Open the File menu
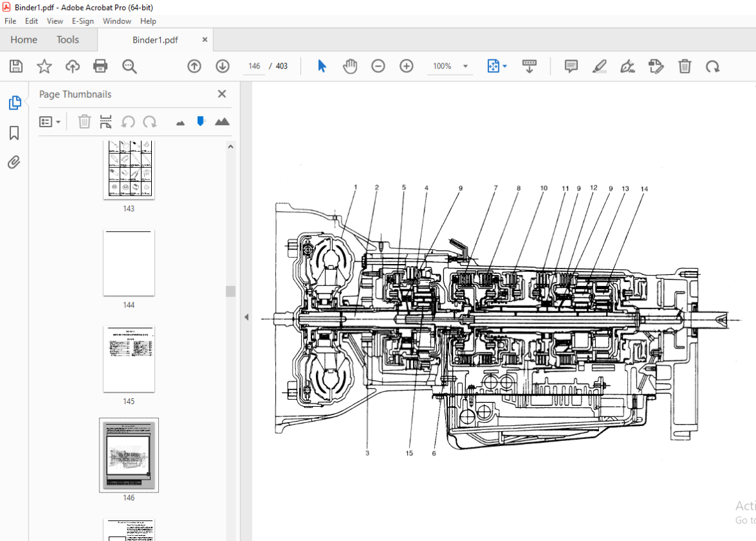This screenshot has height=541, width=756. (x=10, y=21)
